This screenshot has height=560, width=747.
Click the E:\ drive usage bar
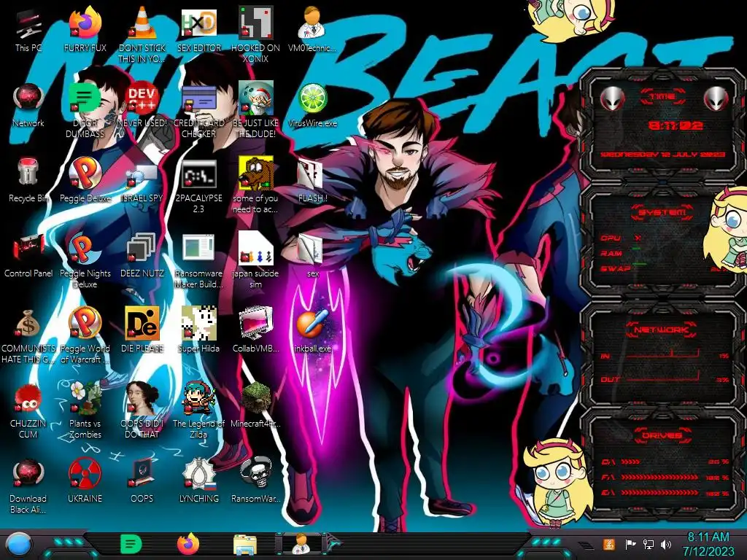[x=659, y=493]
